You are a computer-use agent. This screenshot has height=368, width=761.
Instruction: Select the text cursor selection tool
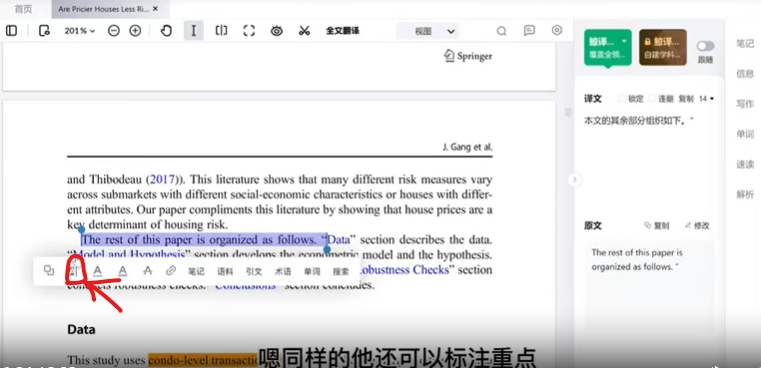tap(194, 31)
